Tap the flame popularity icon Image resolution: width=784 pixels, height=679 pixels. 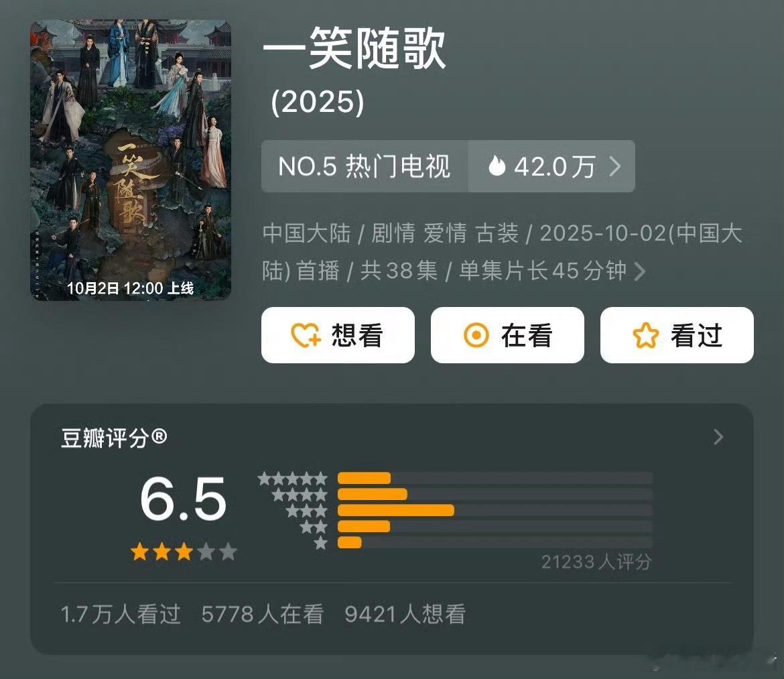[x=497, y=166]
